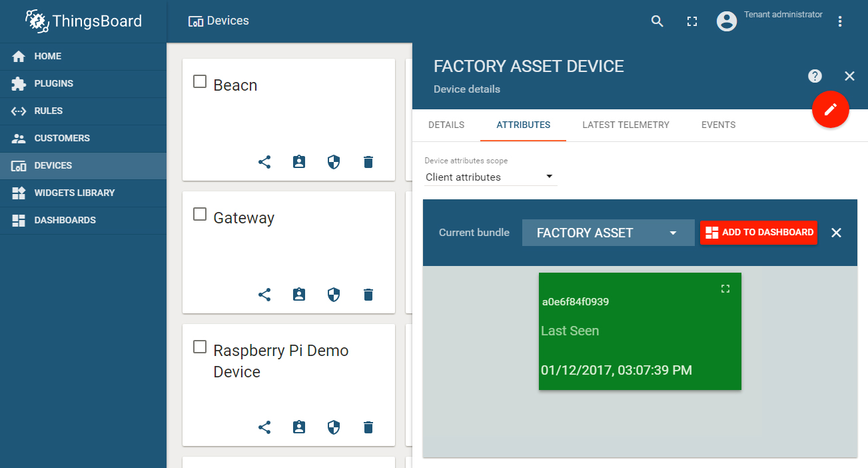
Task: Open Customers in sidebar
Action: point(83,139)
